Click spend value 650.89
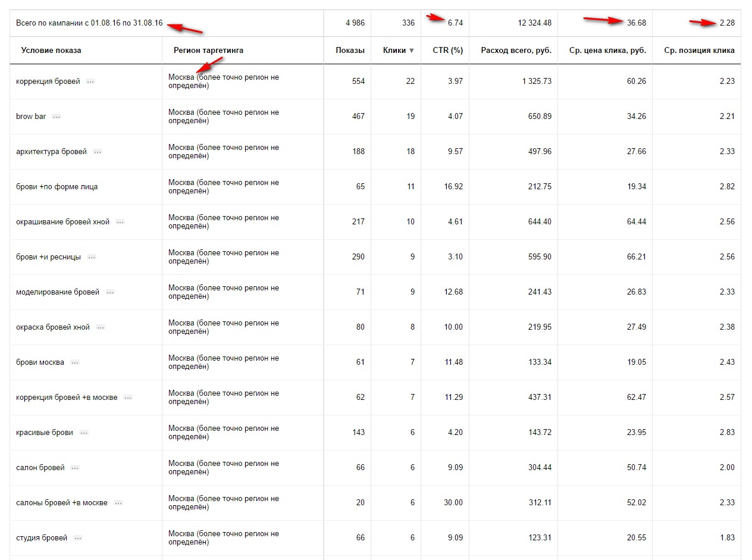This screenshot has width=752, height=560. pos(540,117)
